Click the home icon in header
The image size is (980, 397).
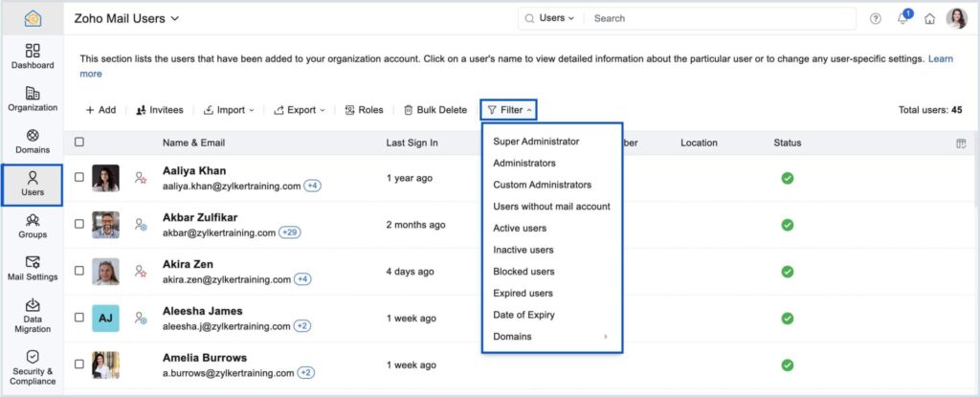point(929,18)
